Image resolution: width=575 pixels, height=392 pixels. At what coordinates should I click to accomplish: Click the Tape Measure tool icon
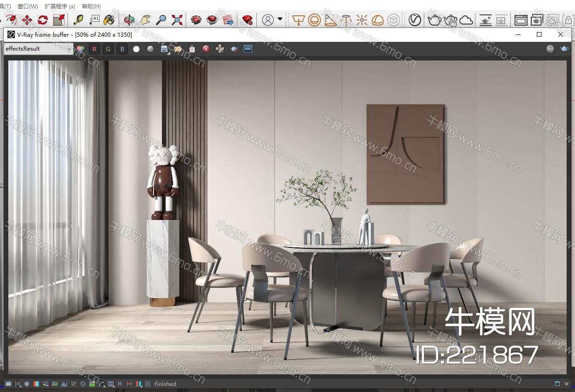tap(78, 20)
